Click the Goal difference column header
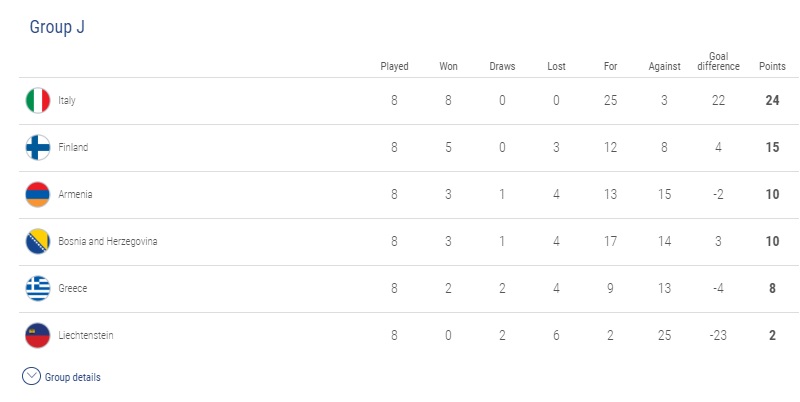The height and width of the screenshot is (402, 800). [718, 61]
